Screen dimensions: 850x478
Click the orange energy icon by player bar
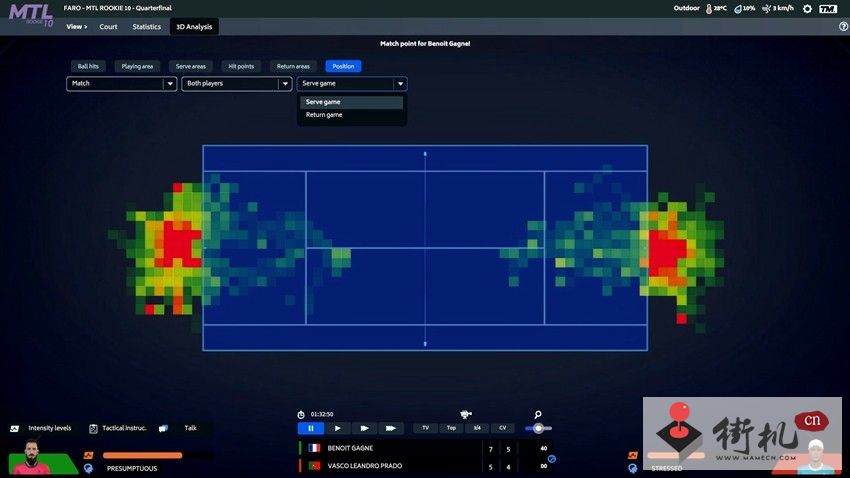88,455
